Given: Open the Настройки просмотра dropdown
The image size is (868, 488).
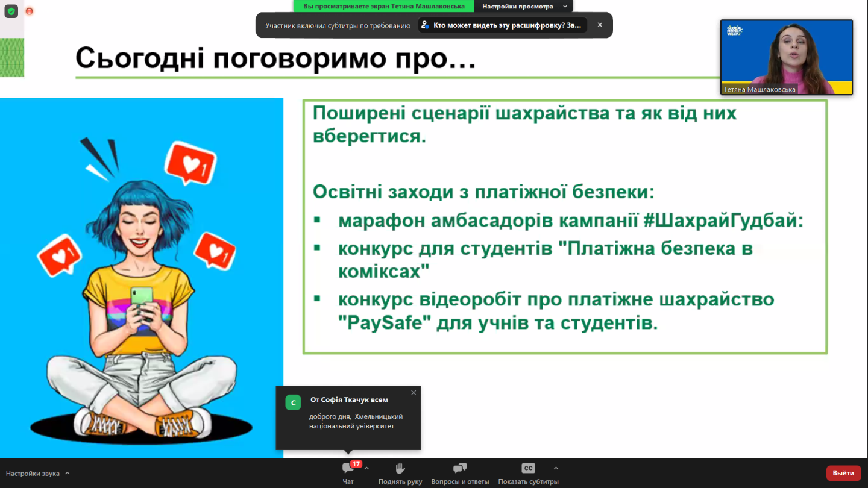Looking at the screenshot, I should [523, 6].
